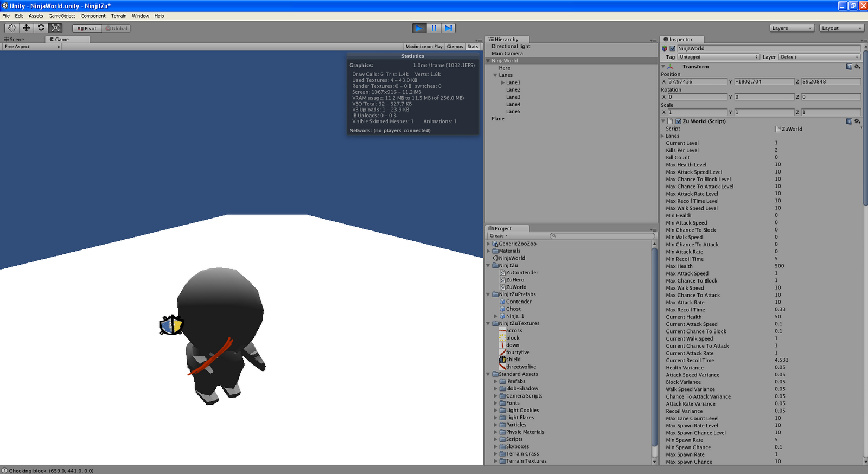Select the shield texture asset

[x=510, y=359]
